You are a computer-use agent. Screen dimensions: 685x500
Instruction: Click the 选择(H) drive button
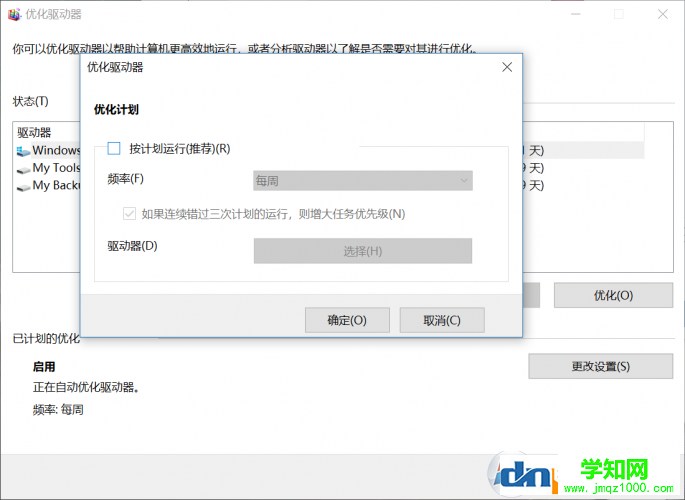coord(363,251)
